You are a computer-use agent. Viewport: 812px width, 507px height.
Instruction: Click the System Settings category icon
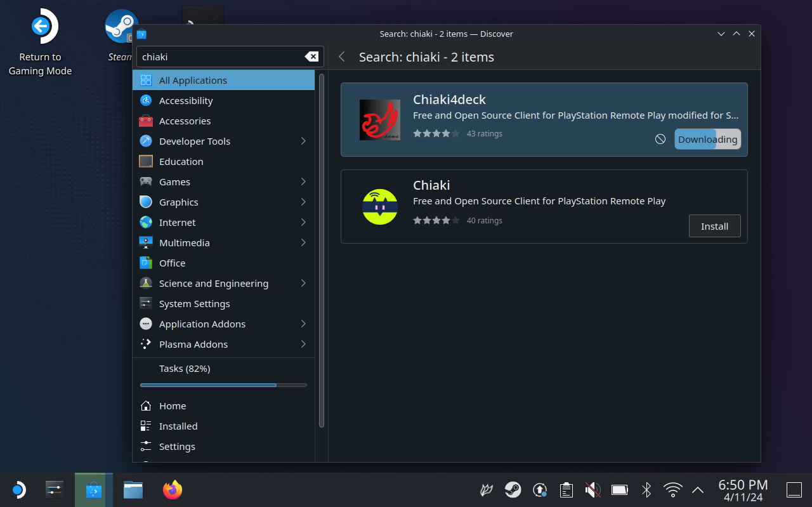pyautogui.click(x=146, y=304)
